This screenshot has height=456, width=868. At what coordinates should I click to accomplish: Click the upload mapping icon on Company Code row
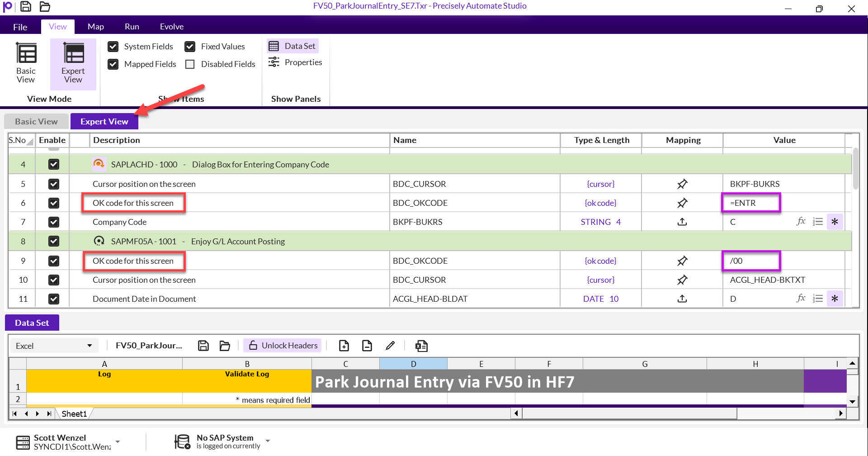(682, 222)
